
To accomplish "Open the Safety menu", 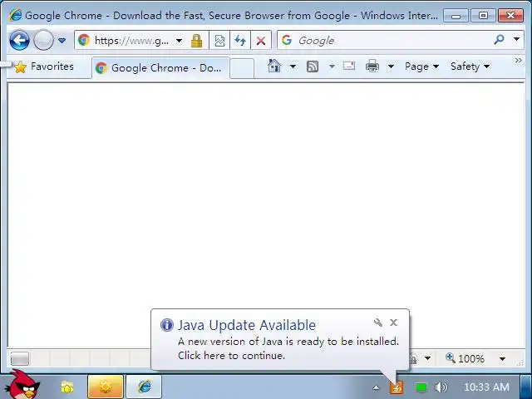I will coord(470,66).
